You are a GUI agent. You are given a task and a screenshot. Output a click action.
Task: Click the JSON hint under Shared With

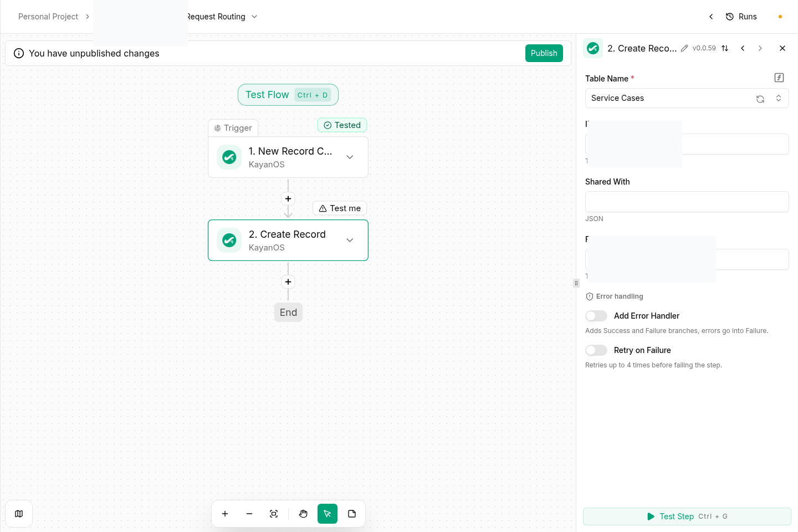tap(594, 219)
